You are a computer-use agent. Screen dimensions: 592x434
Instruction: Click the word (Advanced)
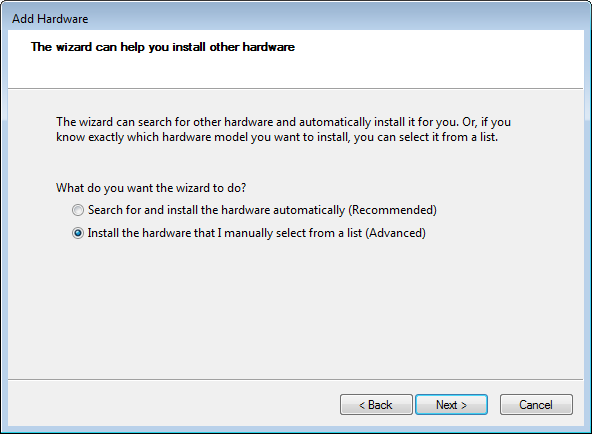395,233
